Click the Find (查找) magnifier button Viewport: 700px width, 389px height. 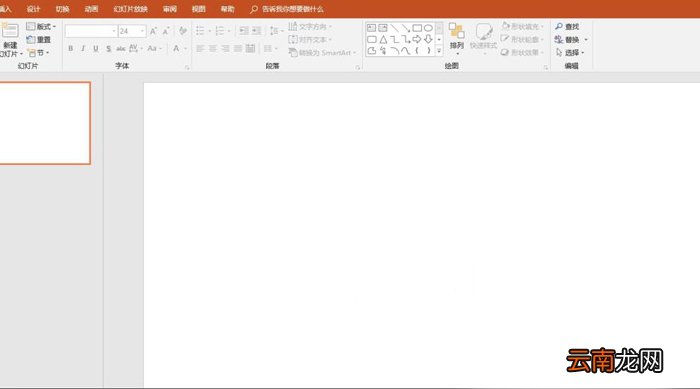coord(567,27)
